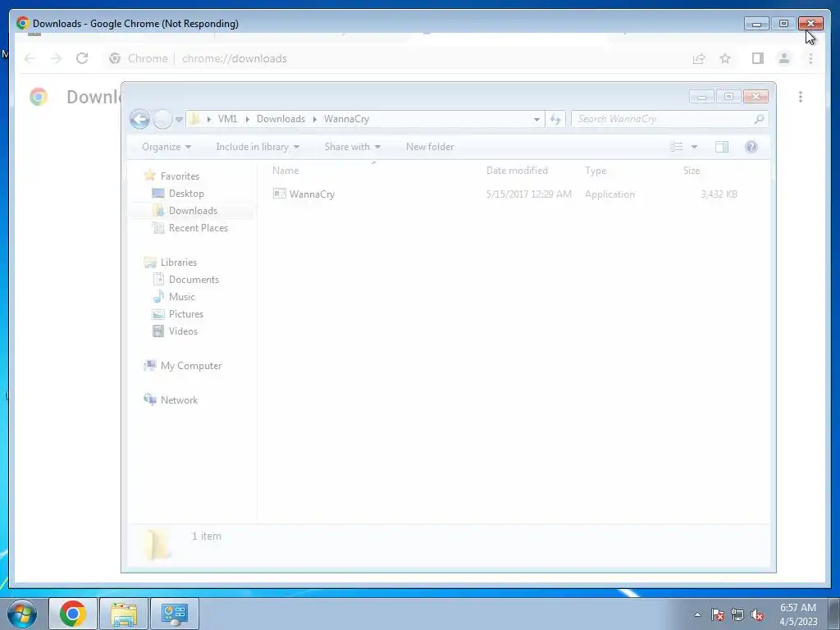Image resolution: width=840 pixels, height=630 pixels.
Task: Select Downloads in Explorer breadcrumb
Action: pyautogui.click(x=281, y=119)
